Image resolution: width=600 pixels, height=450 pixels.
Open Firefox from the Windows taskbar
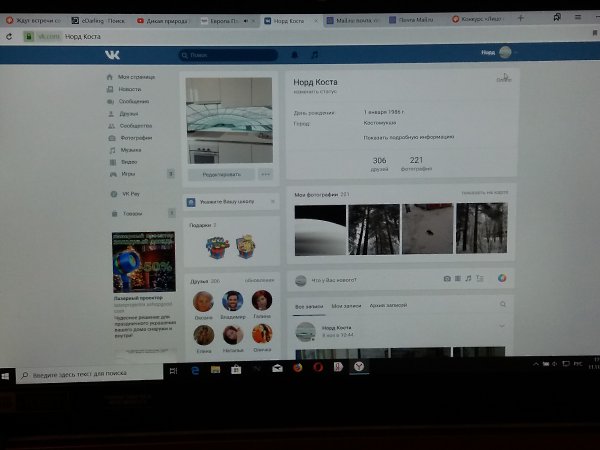(x=297, y=367)
